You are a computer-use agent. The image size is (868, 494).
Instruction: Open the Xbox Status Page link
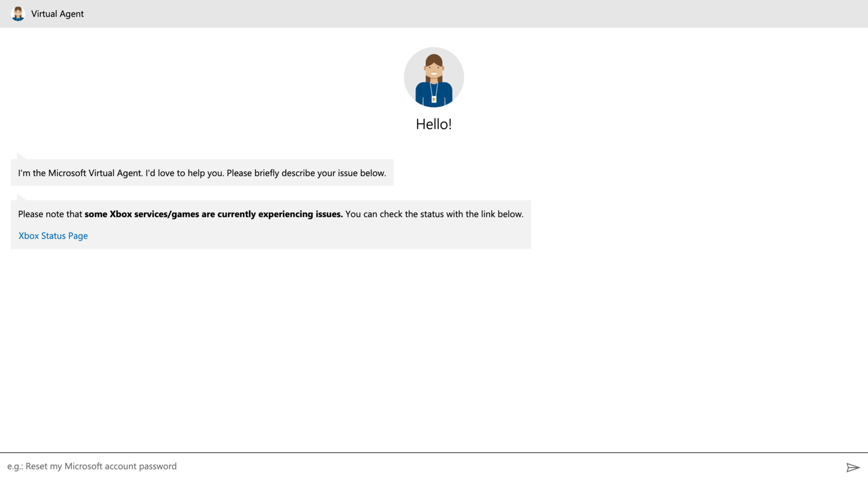coord(53,236)
